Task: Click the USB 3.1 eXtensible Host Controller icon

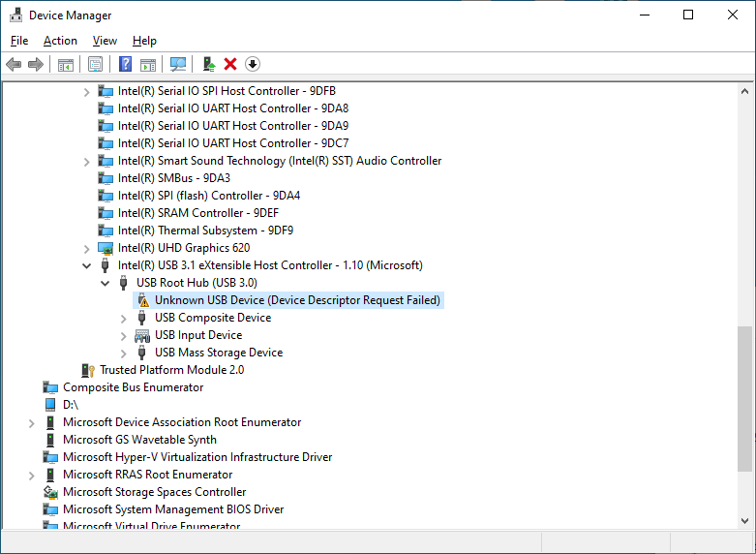Action: (106, 265)
